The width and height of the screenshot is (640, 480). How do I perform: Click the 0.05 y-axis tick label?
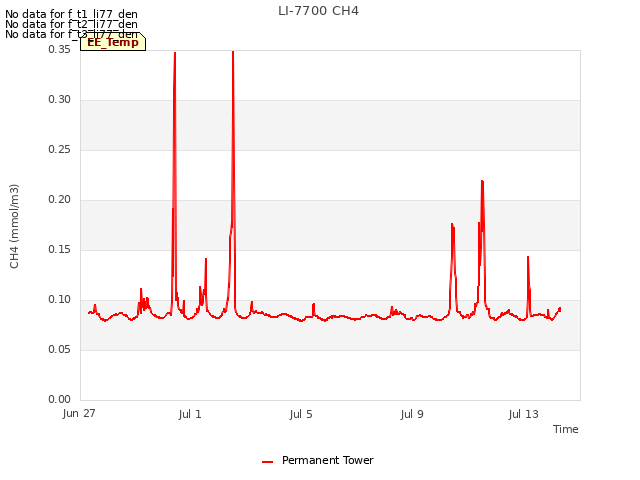60,349
